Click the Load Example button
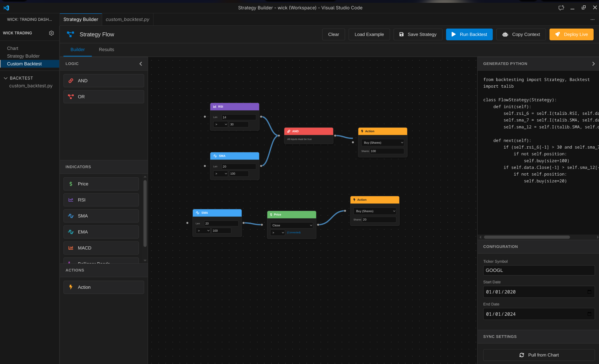The height and width of the screenshot is (364, 599). 369,34
